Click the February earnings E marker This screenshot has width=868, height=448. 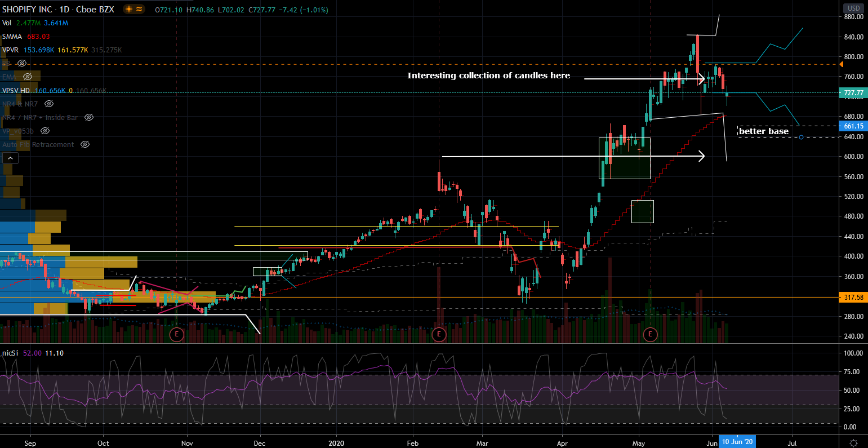click(x=439, y=335)
